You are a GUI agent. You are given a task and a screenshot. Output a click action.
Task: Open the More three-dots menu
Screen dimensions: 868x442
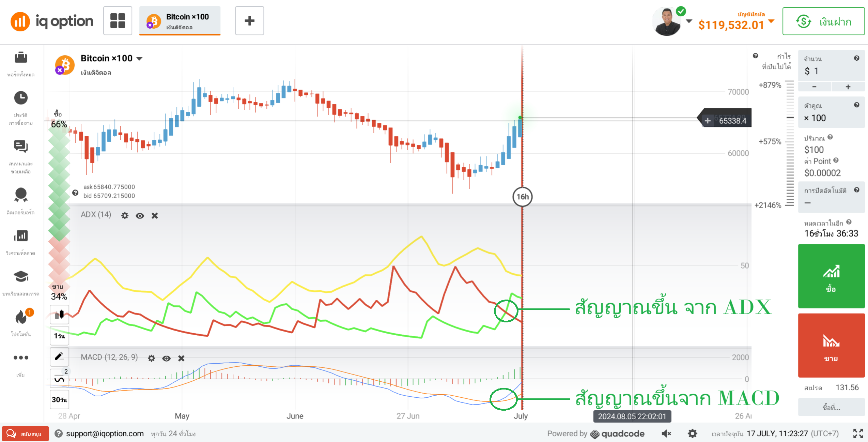21,357
